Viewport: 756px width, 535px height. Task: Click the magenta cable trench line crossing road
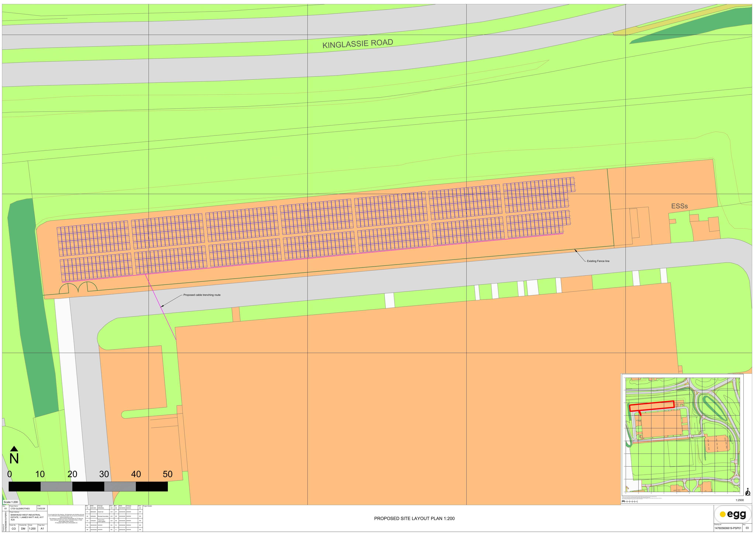click(161, 308)
